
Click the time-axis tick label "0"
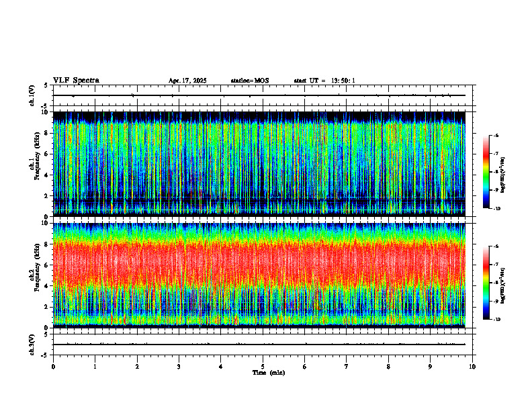(53, 367)
